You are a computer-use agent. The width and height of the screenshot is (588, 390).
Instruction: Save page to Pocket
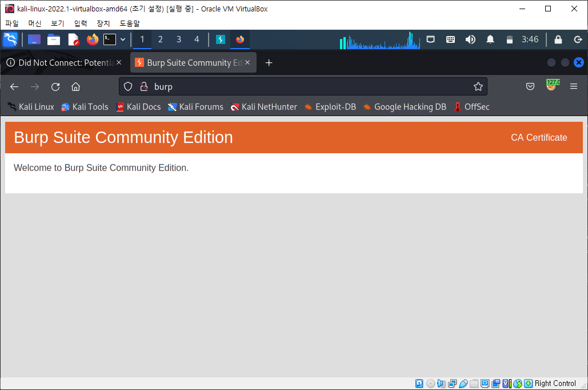[530, 87]
